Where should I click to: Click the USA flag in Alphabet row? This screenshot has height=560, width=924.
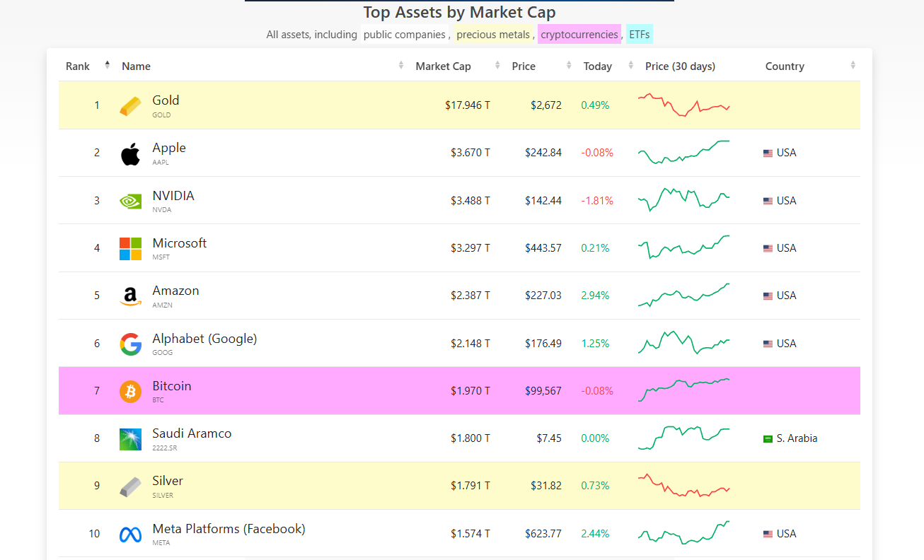[768, 344]
